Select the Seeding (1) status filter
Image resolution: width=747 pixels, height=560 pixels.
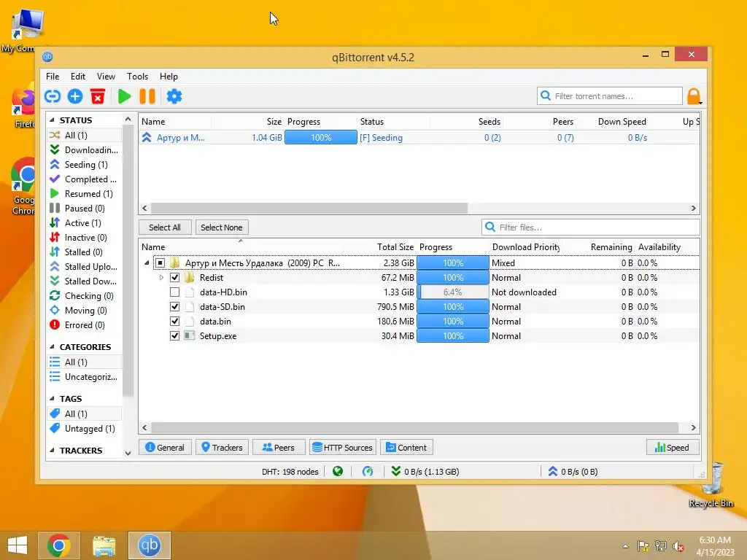(85, 164)
